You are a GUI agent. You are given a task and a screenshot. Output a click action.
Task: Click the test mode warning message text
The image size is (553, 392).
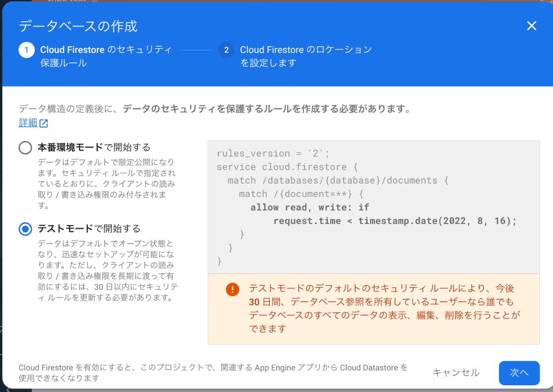(x=384, y=308)
